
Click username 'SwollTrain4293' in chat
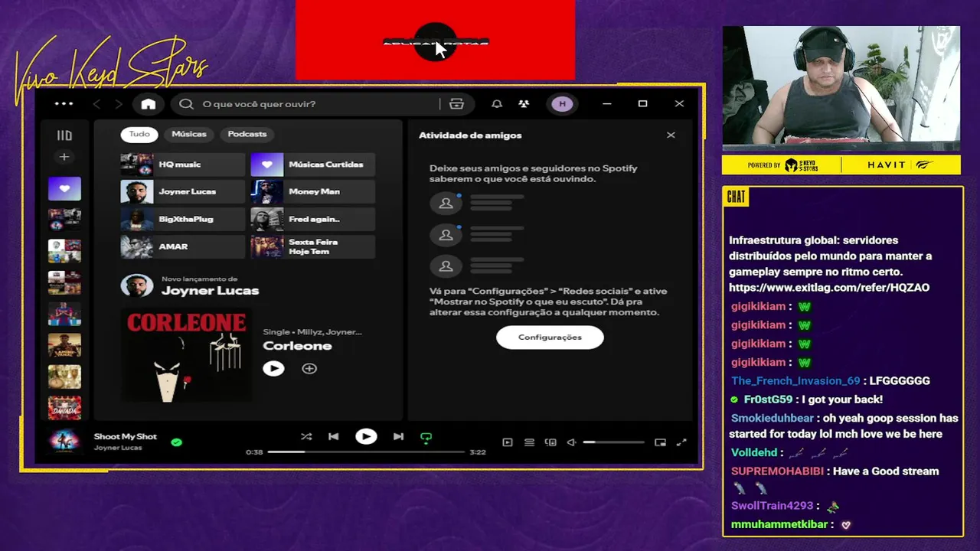pyautogui.click(x=772, y=506)
